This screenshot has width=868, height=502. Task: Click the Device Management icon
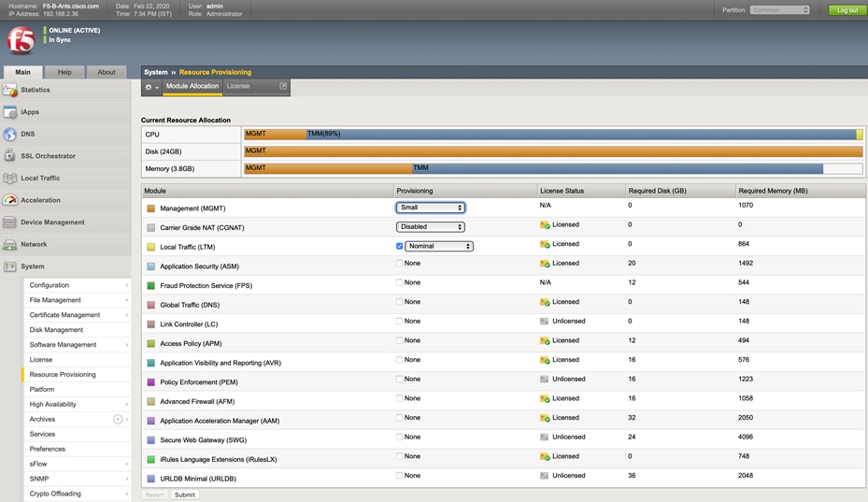click(x=10, y=222)
